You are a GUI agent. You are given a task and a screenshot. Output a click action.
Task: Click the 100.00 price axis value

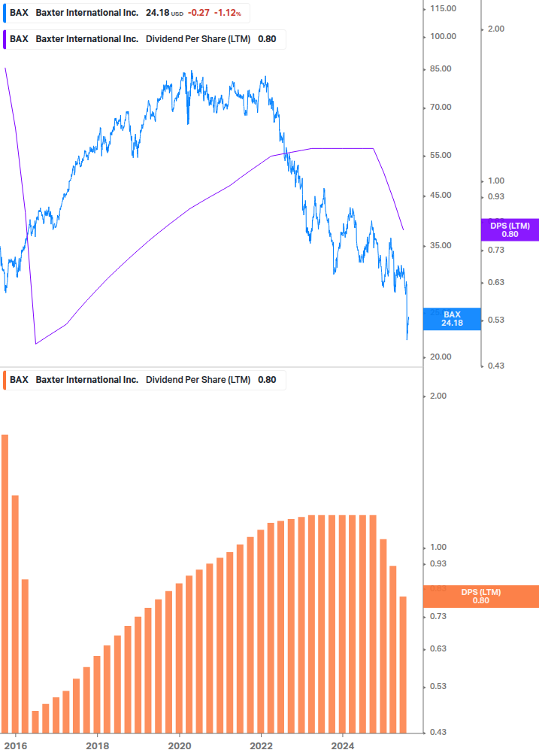[443, 37]
